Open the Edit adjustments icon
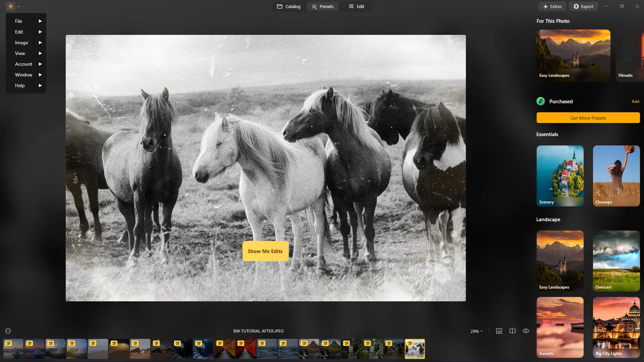Screen dimensions: 644x362 351,6
